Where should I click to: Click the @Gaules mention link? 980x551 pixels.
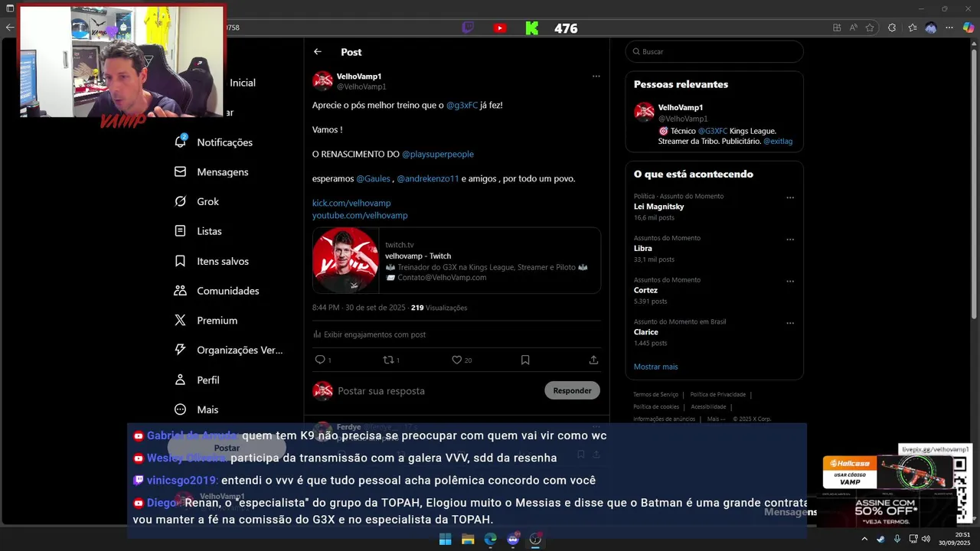tap(373, 178)
